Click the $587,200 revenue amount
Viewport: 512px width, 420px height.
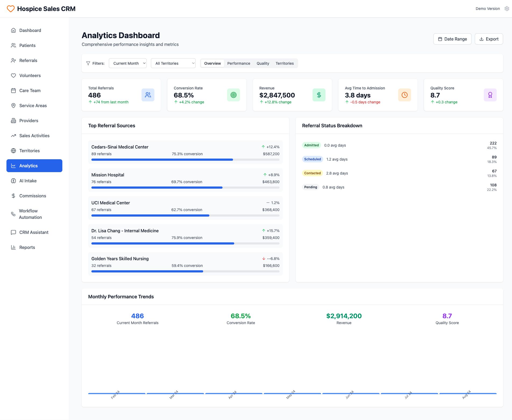pos(271,154)
